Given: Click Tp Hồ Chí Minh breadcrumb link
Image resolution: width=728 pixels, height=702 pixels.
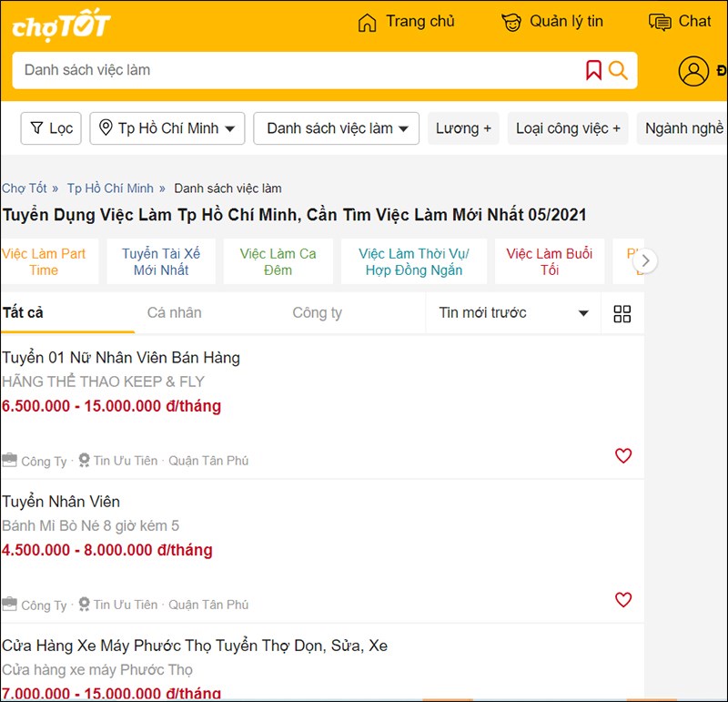Looking at the screenshot, I should pyautogui.click(x=110, y=188).
